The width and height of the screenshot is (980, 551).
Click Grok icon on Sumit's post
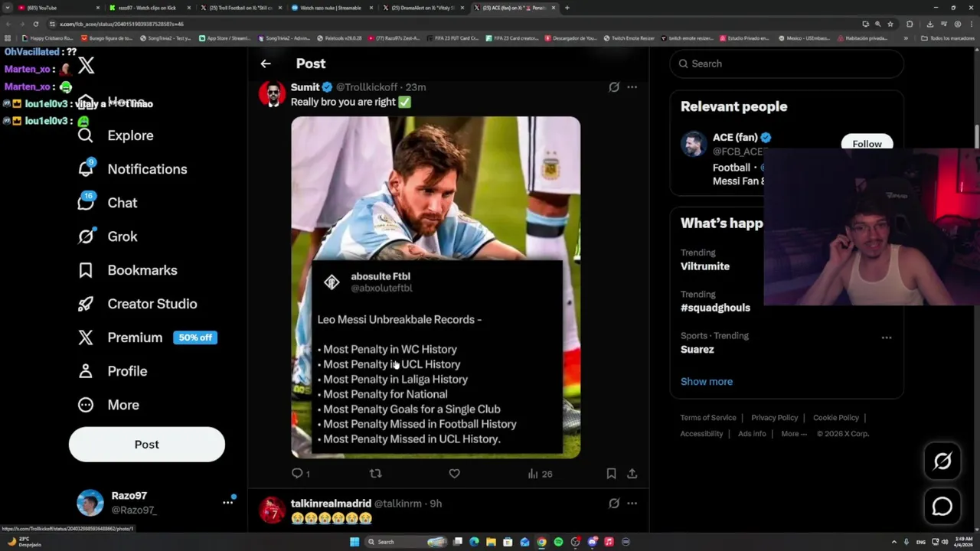[614, 87]
